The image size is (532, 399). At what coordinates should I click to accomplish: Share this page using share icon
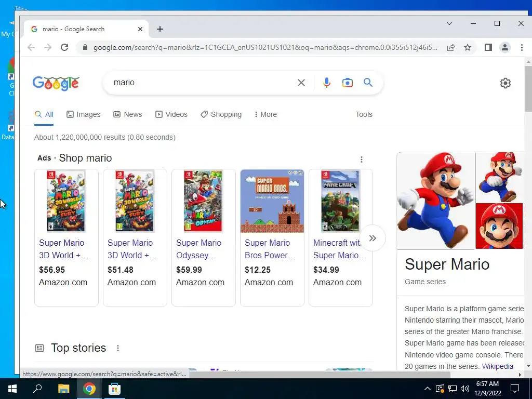click(451, 47)
